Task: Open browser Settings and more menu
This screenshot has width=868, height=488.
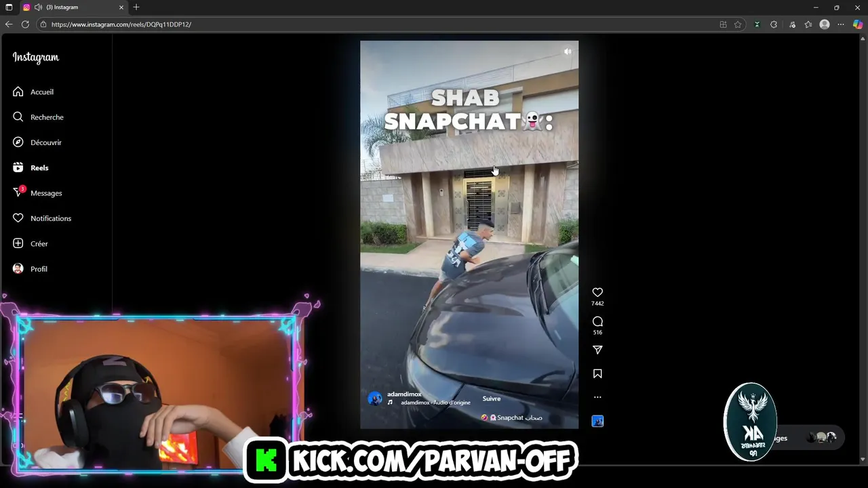Action: (x=841, y=24)
